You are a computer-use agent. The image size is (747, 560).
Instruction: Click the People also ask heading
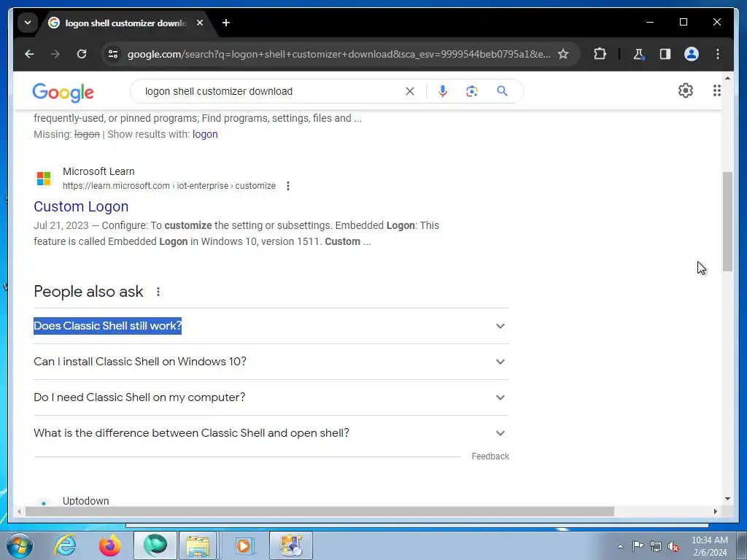click(88, 292)
